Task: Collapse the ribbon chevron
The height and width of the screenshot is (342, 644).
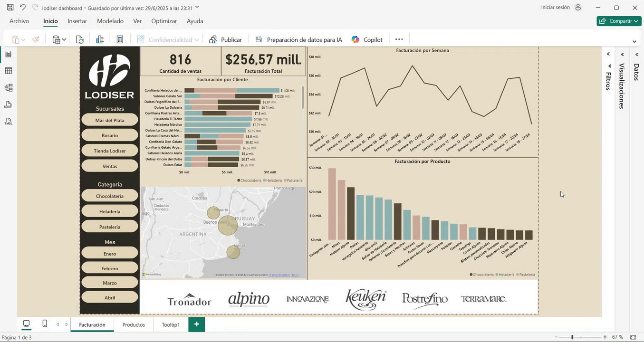Action: pos(634,41)
